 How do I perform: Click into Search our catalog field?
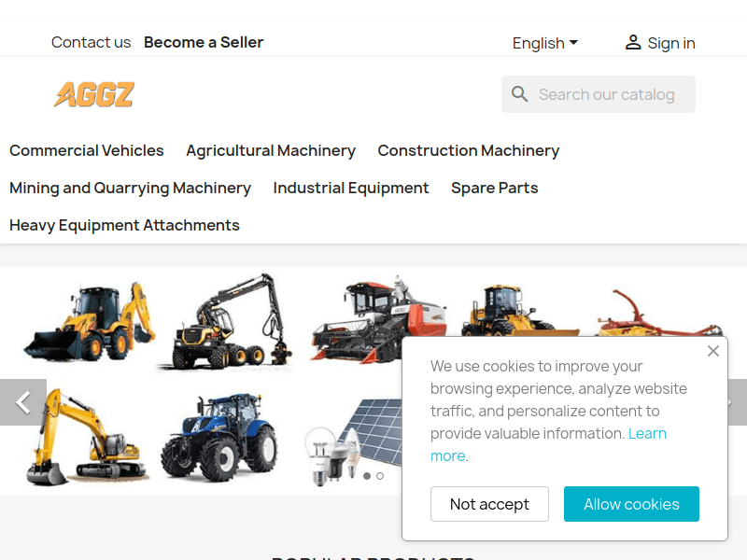point(598,94)
